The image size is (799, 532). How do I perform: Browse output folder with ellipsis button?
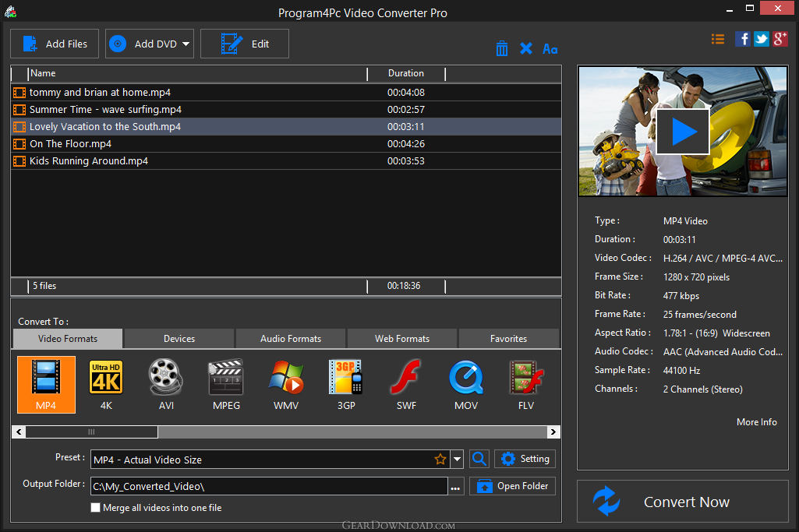tap(455, 487)
